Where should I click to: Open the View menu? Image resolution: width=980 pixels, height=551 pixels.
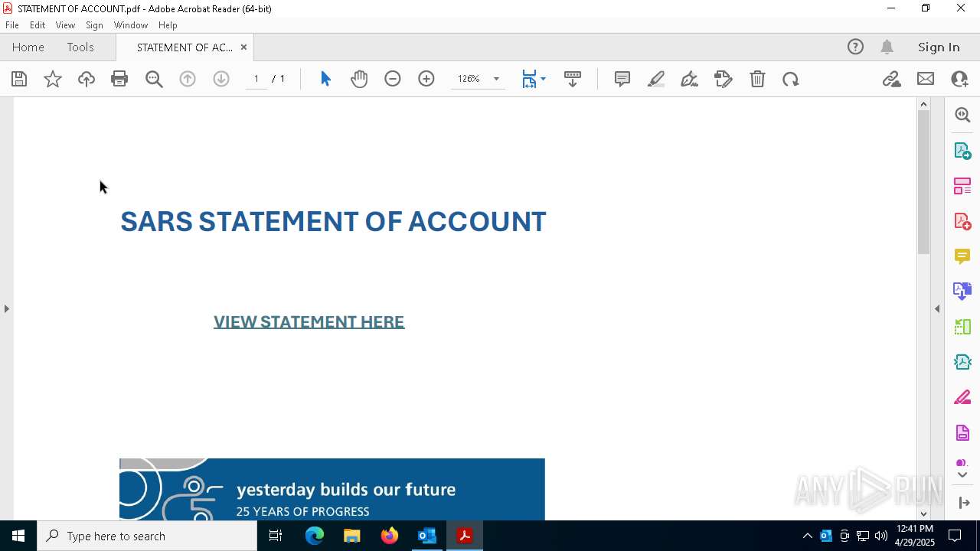[65, 24]
